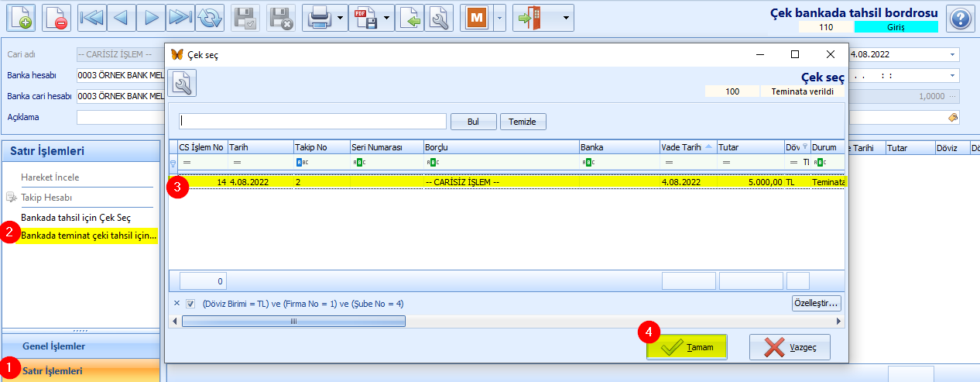Click the Seri Numarası filter row cell
This screenshot has height=382, width=980.
(x=385, y=163)
